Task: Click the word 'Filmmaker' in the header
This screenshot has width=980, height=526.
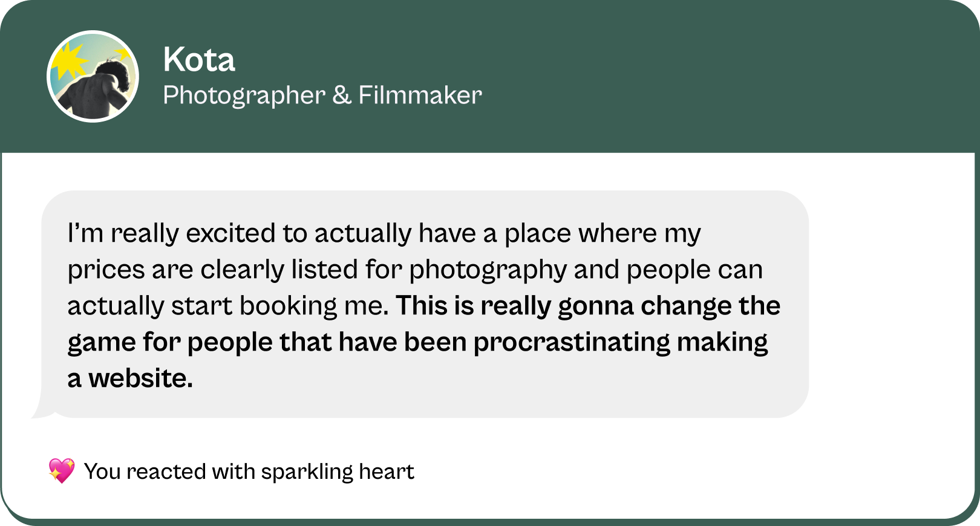Action: click(x=420, y=96)
